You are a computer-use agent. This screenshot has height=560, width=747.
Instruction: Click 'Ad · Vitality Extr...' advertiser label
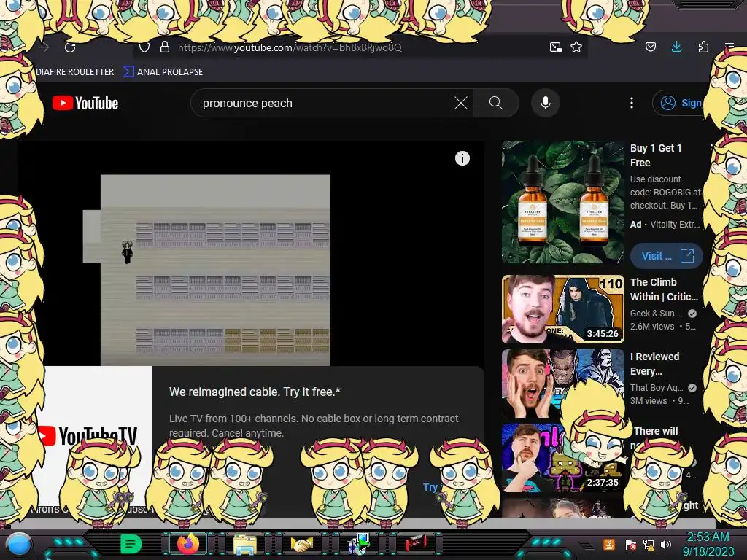(665, 224)
